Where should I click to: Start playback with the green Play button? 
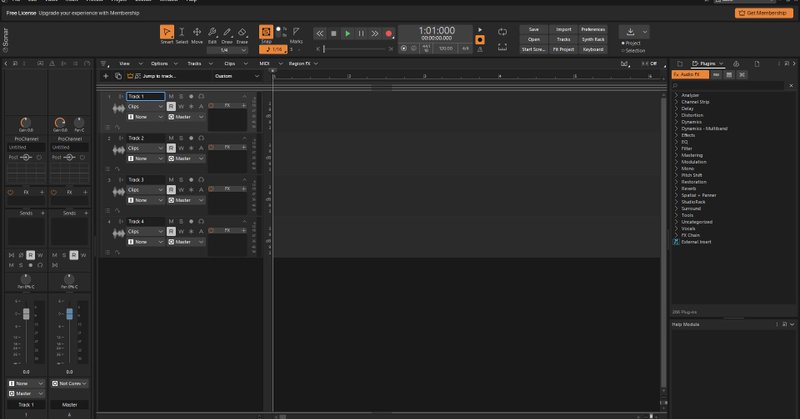pos(347,34)
